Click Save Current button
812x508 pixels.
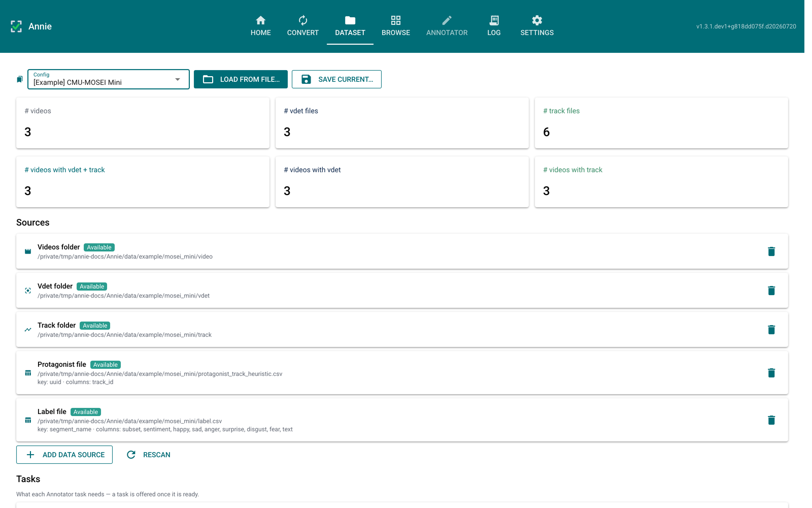(336, 79)
